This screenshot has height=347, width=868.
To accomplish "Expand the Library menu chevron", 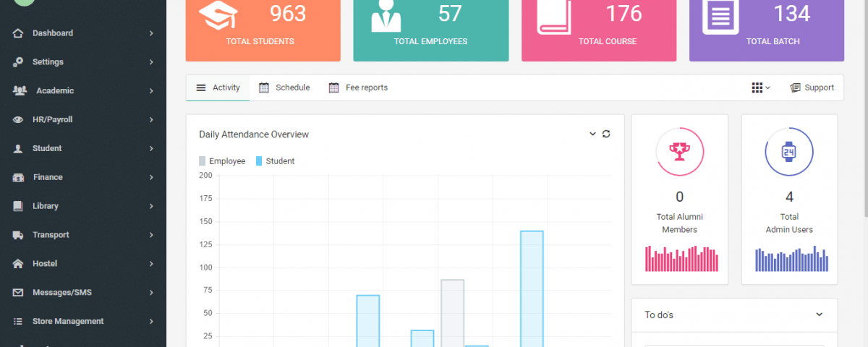I will (151, 206).
